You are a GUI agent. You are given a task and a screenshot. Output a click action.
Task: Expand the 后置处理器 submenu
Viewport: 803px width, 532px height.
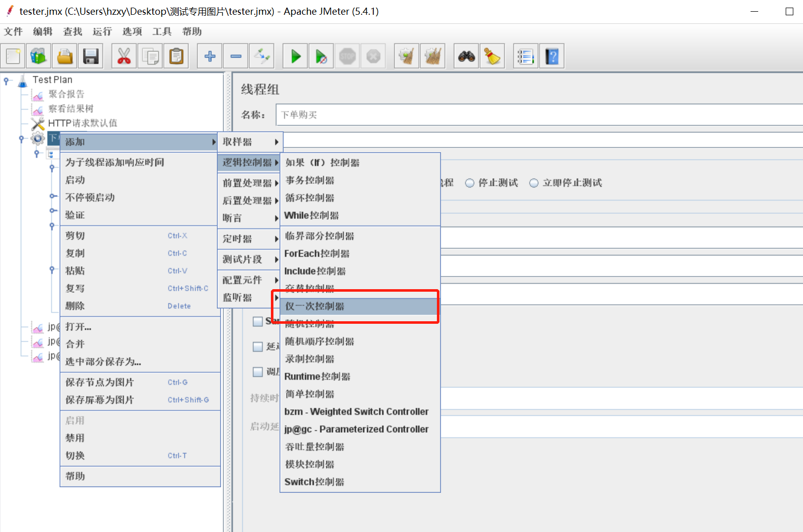[250, 201]
